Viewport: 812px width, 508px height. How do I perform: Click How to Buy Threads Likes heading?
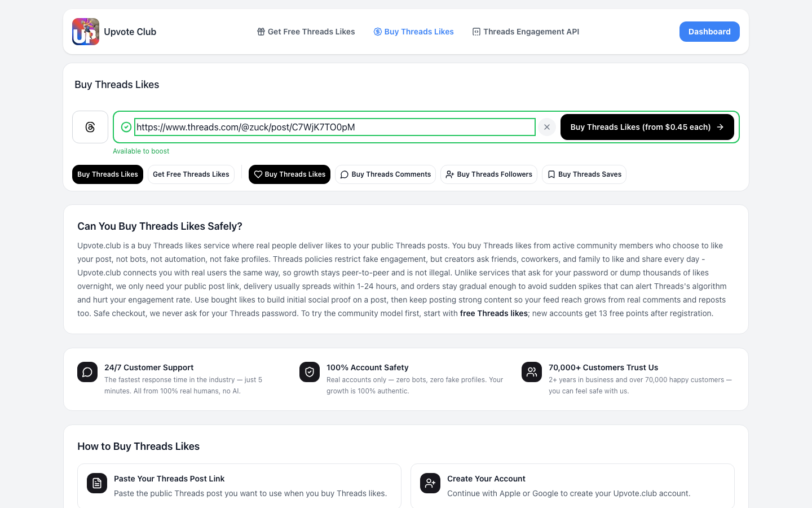pos(138,446)
